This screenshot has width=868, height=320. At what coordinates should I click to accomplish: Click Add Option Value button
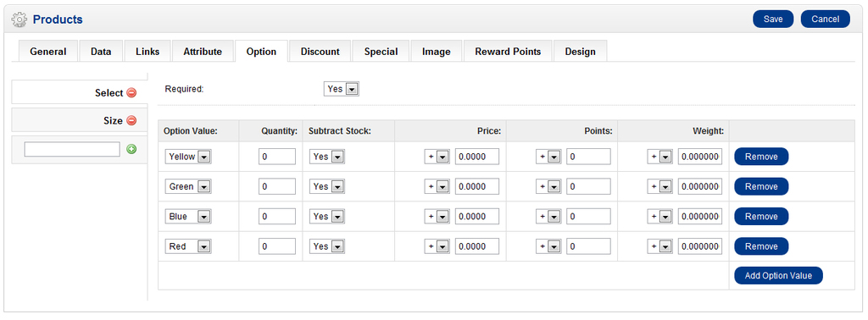(778, 275)
